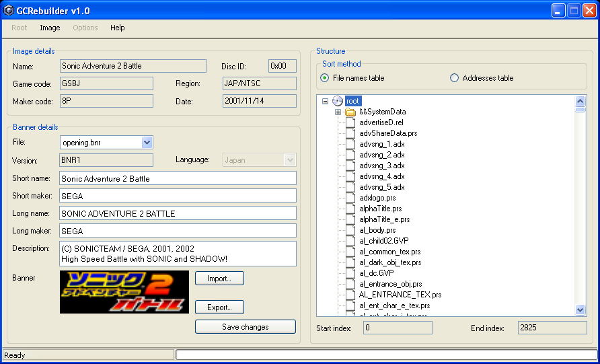Click the Disc ID field 0x00
Screen dimensions: 600x364
pos(283,66)
